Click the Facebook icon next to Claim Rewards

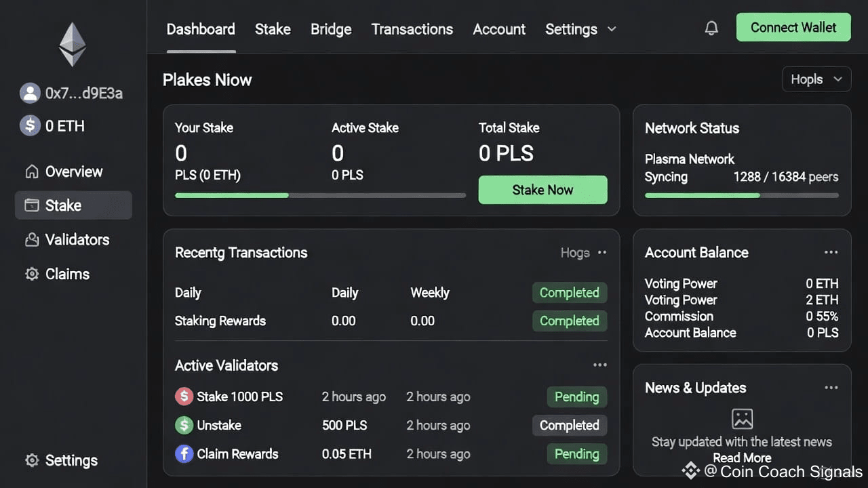[x=184, y=453]
